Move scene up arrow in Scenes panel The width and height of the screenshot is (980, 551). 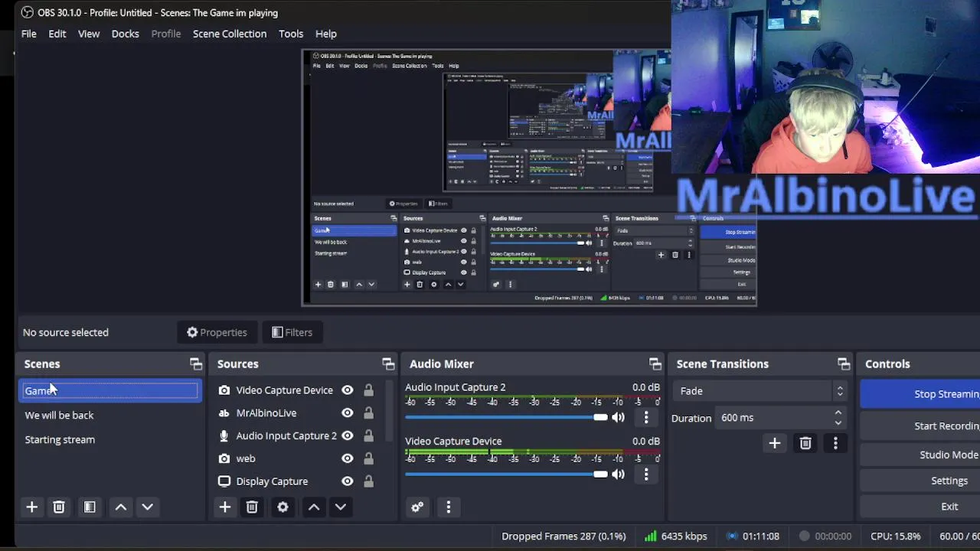121,507
